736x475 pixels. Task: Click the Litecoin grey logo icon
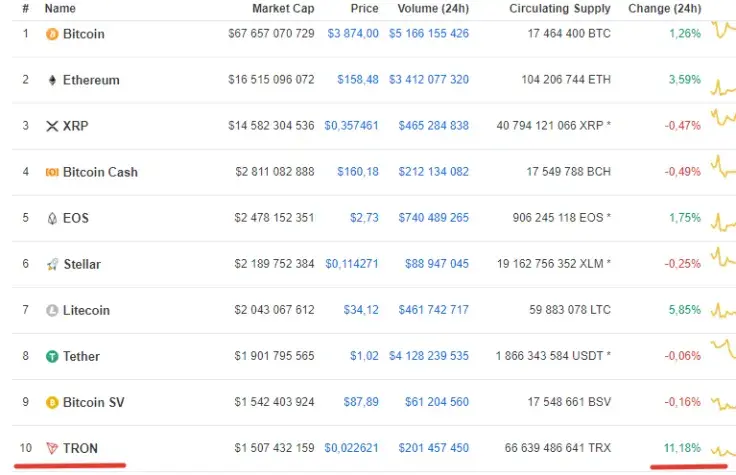click(x=52, y=310)
